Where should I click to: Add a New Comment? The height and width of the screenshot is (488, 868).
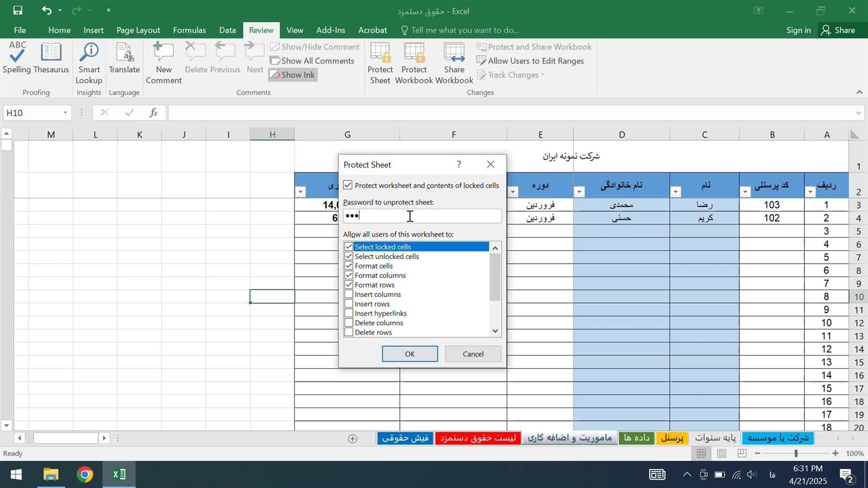[163, 64]
